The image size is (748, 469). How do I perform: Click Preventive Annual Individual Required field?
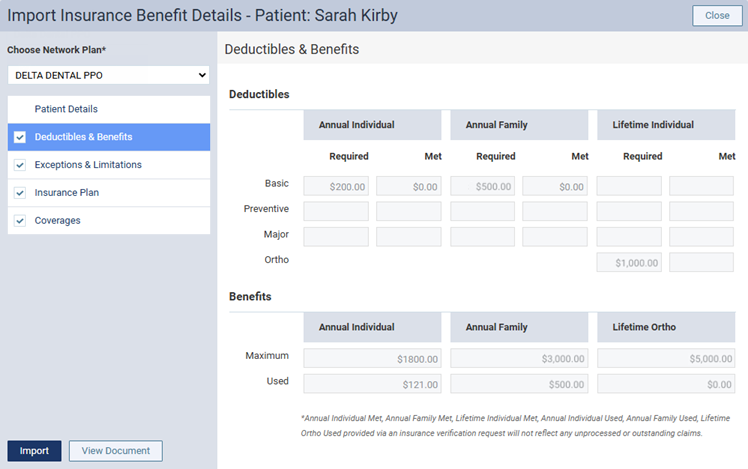336,211
